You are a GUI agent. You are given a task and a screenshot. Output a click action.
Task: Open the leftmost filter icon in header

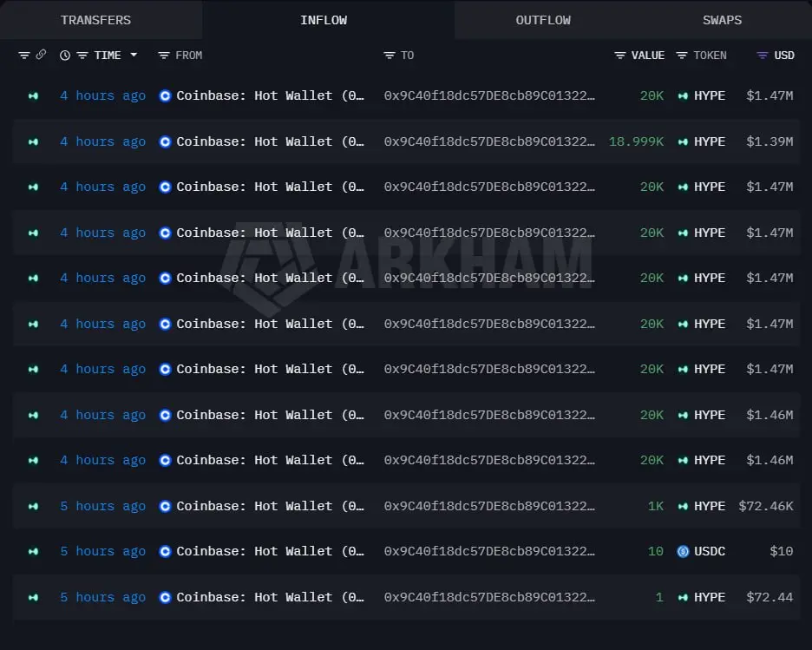[x=23, y=56]
